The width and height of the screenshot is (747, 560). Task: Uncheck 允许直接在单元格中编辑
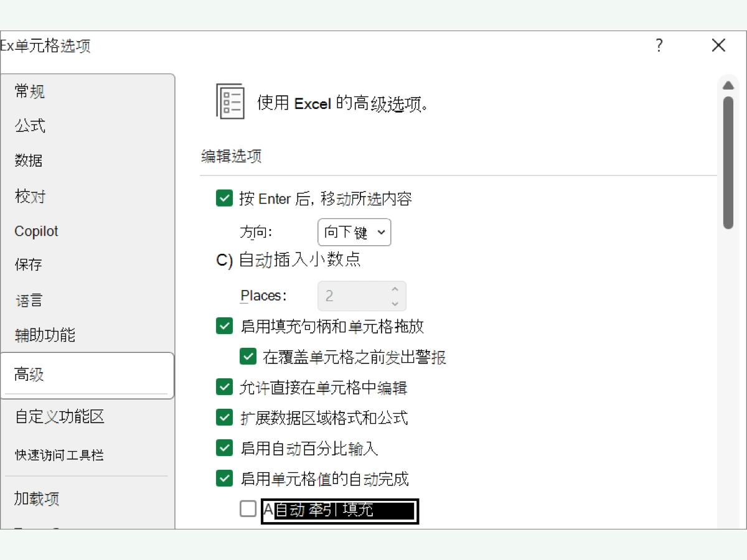(224, 387)
